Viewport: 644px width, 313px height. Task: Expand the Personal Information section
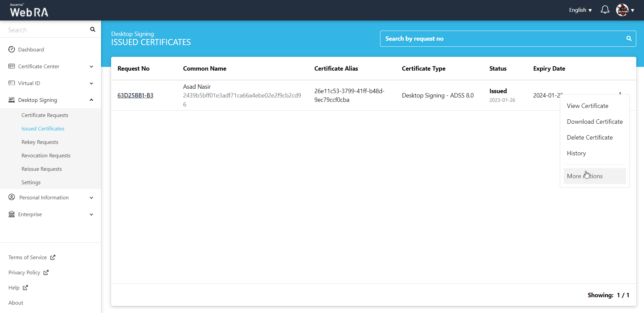(x=91, y=198)
